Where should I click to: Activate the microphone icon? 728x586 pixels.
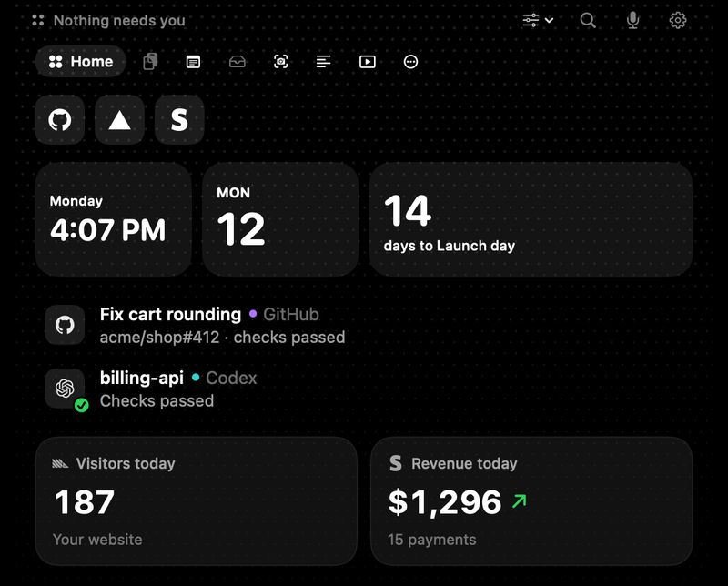tap(632, 20)
